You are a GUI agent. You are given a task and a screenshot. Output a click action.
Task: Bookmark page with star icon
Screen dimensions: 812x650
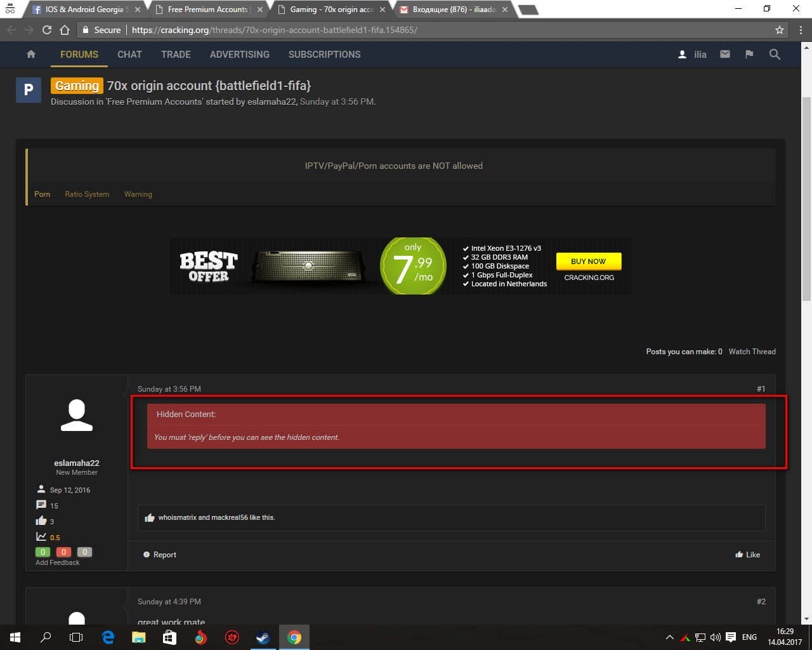click(x=780, y=30)
